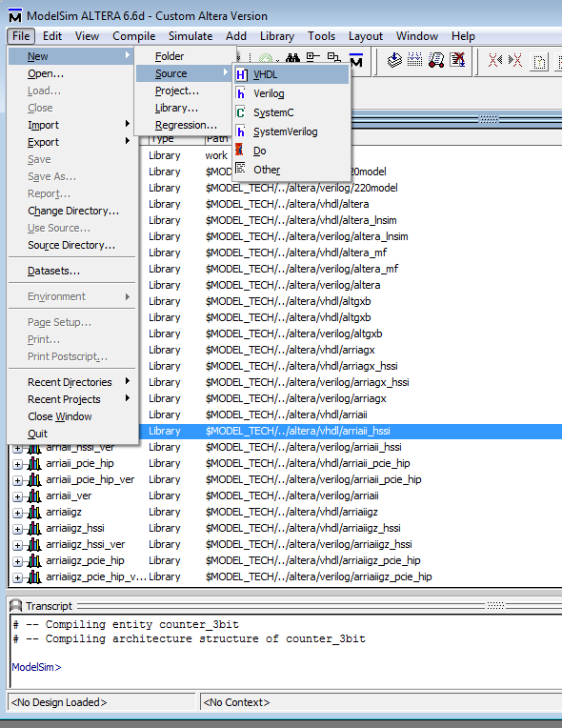This screenshot has height=728, width=562.
Task: Click the arriaii_pcie_hip library books icon
Action: tap(34, 463)
